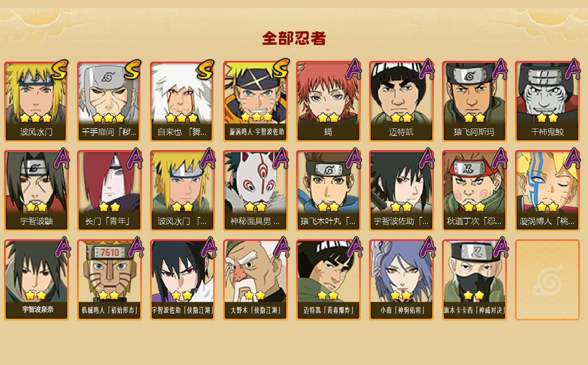The image size is (588, 365).
Task: Select the 迈特凯 A-rank ninja card
Action: coord(401,101)
